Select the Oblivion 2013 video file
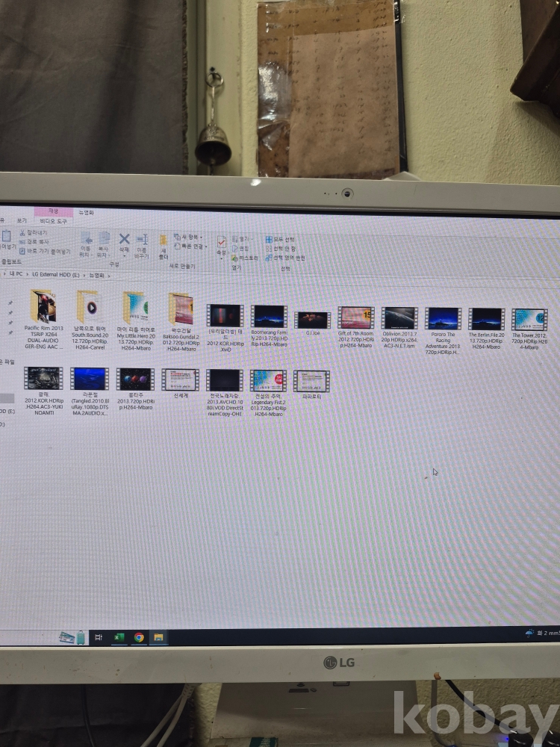The image size is (560, 747). [x=399, y=319]
